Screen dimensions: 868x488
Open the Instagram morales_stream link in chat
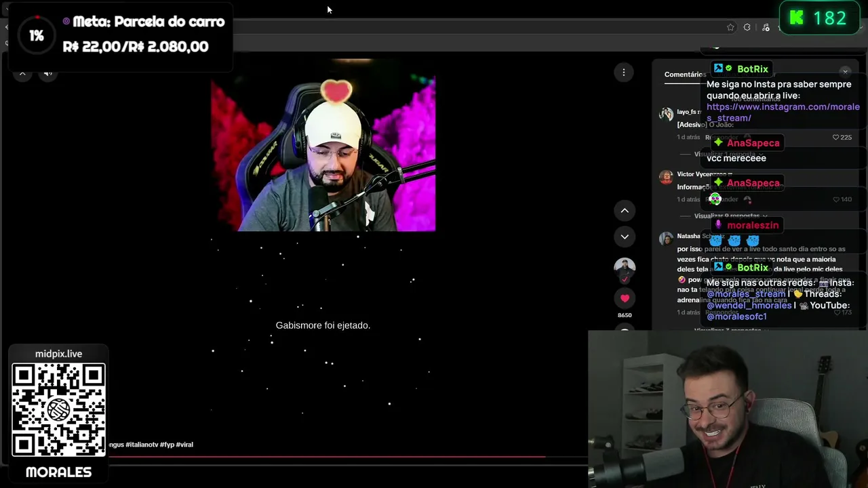coord(783,113)
